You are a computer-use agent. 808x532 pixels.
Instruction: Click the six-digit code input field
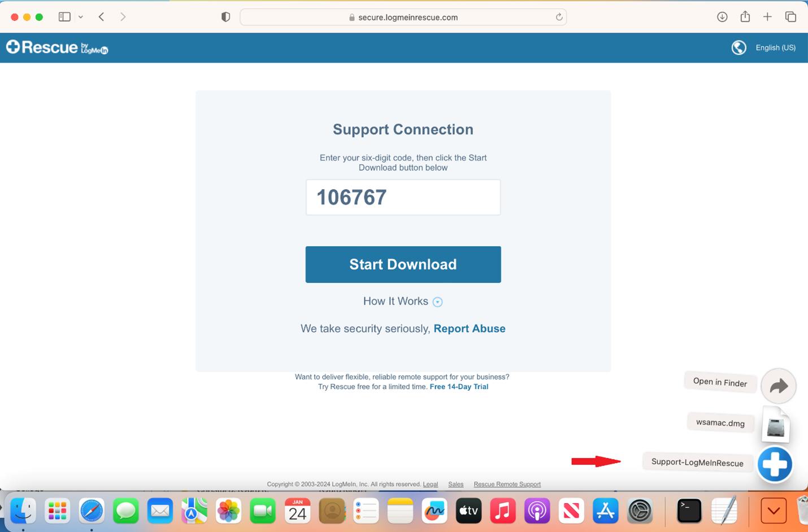coord(403,197)
